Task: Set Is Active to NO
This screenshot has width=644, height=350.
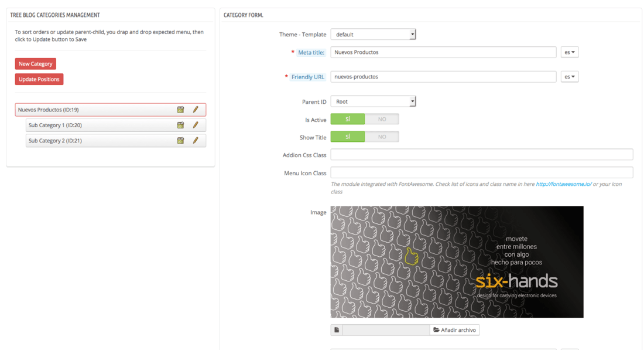Action: pyautogui.click(x=382, y=119)
